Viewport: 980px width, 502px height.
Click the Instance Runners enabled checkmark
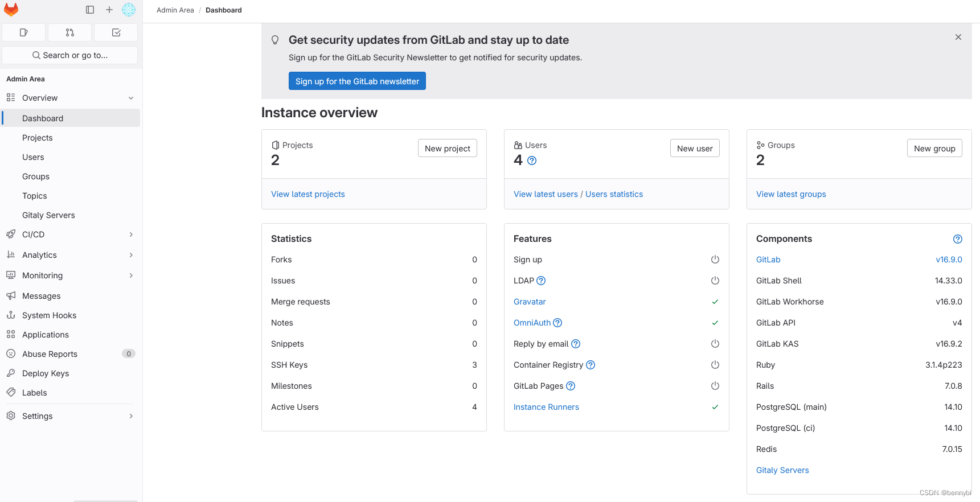(x=715, y=407)
